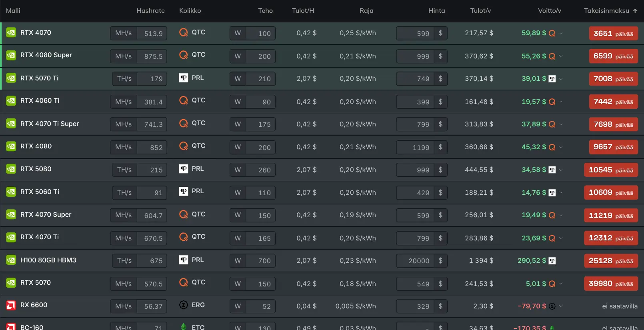The image size is (644, 330).
Task: Sort by Voitto/v column header
Action: pyautogui.click(x=549, y=11)
